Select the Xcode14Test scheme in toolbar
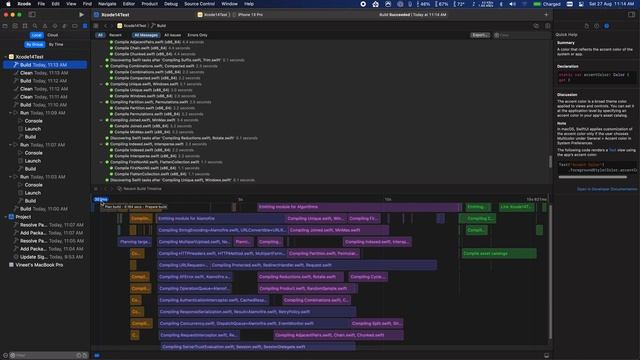This screenshot has width=640, height=360. tap(212, 15)
